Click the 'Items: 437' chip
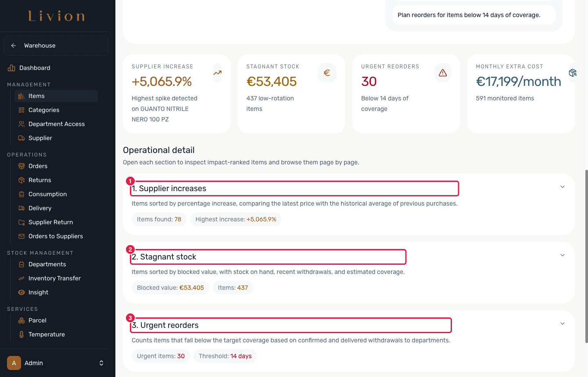This screenshot has height=377, width=588. [x=233, y=288]
